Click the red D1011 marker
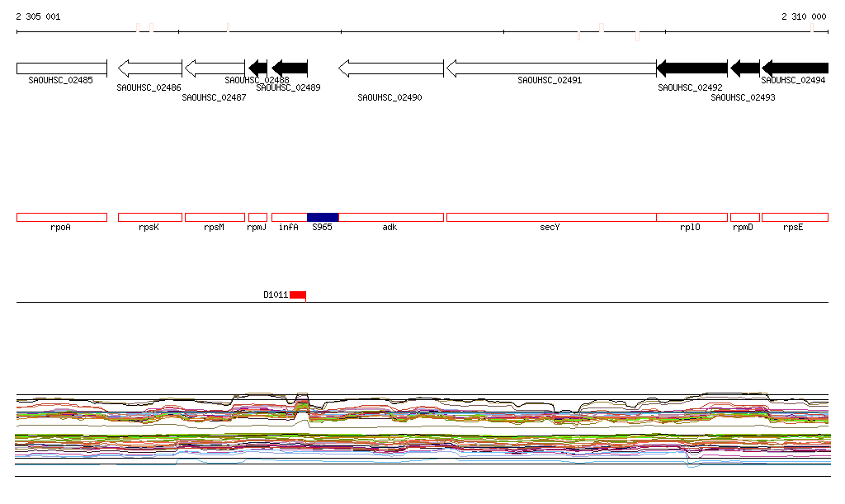 tap(298, 294)
